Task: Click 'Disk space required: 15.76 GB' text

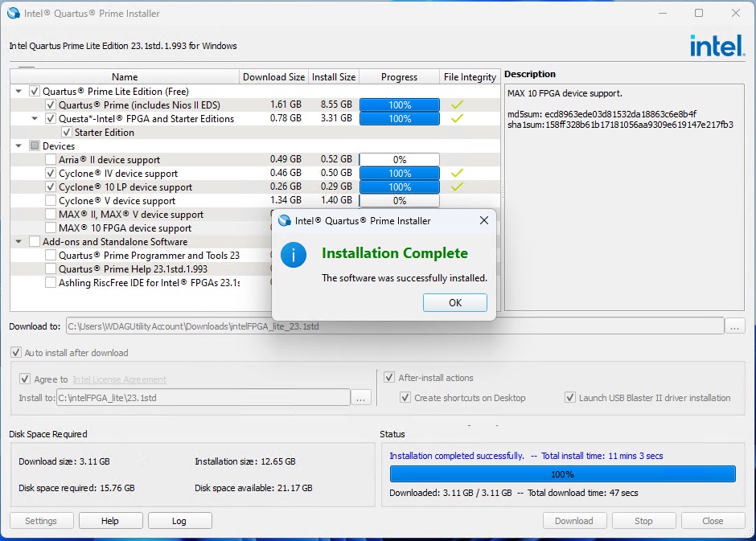Action: (x=76, y=487)
